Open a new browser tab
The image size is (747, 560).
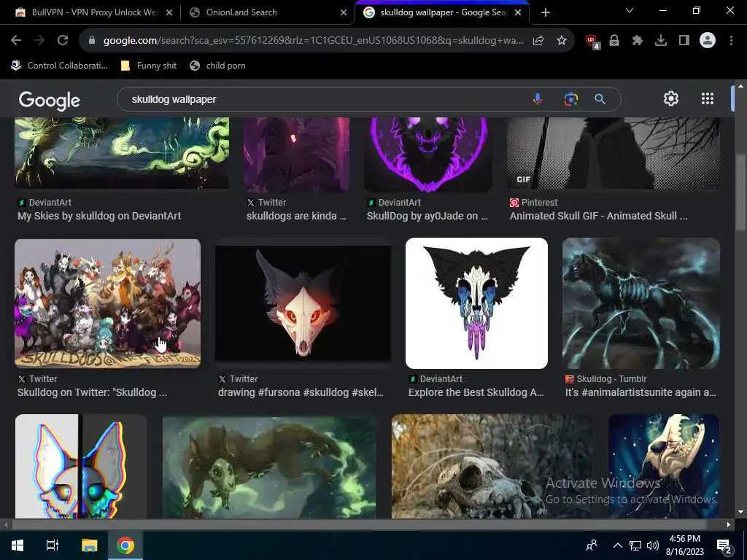(546, 12)
